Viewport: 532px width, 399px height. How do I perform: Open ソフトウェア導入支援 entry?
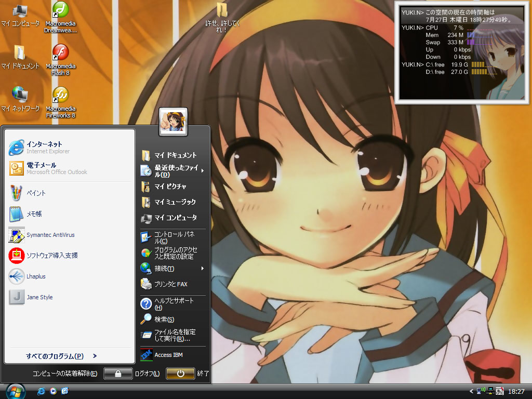70,255
